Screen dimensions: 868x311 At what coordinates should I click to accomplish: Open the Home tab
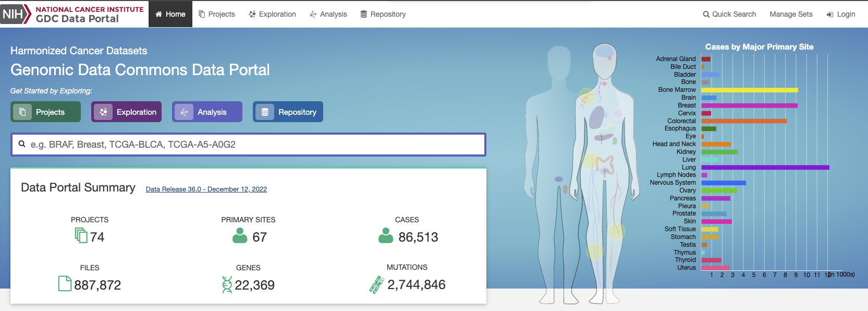[170, 14]
